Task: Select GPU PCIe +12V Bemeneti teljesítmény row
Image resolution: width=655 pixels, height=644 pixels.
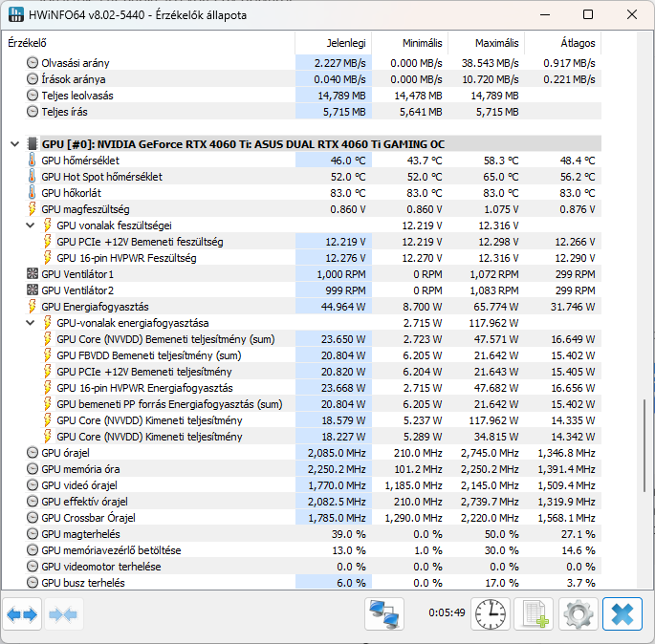Action: tap(314, 372)
